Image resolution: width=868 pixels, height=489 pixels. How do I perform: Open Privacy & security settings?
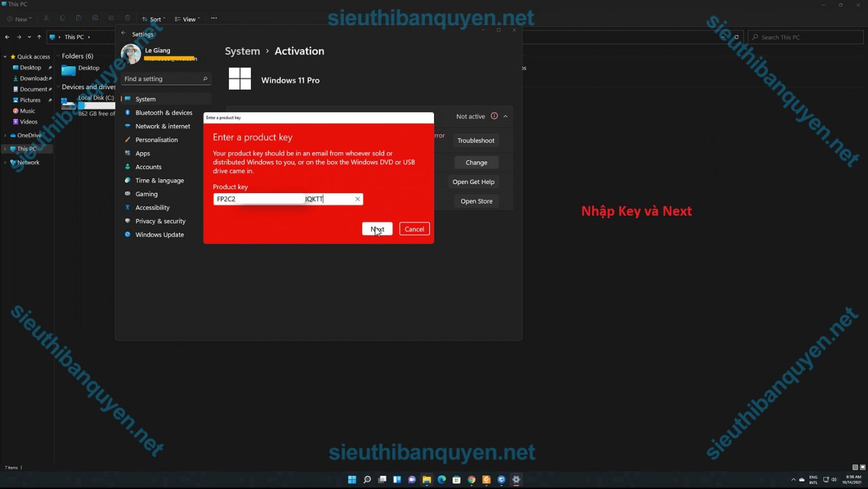click(x=160, y=221)
